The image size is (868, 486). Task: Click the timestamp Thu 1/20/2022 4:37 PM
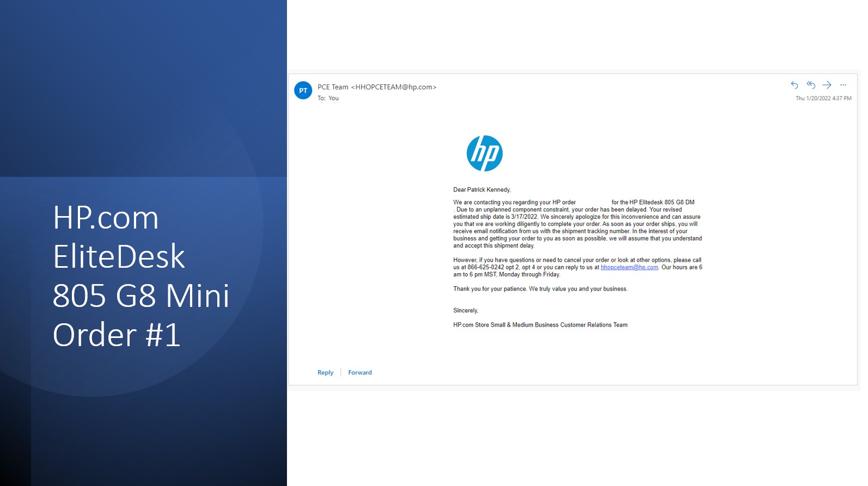(823, 99)
